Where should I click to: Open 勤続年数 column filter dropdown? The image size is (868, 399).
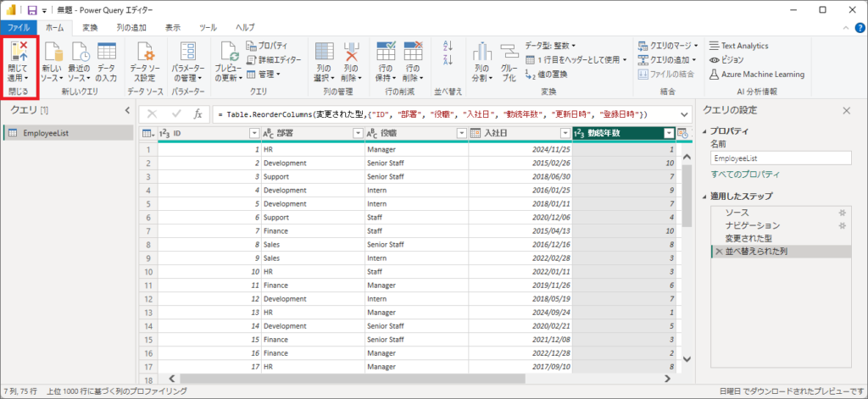[669, 133]
